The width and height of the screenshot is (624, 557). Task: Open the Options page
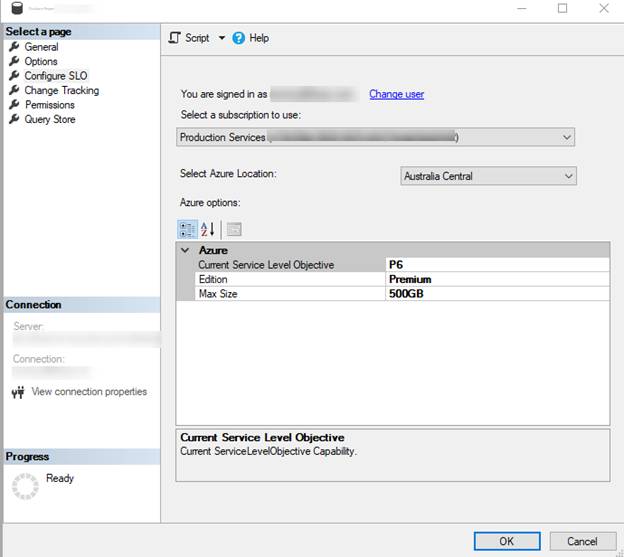[41, 61]
